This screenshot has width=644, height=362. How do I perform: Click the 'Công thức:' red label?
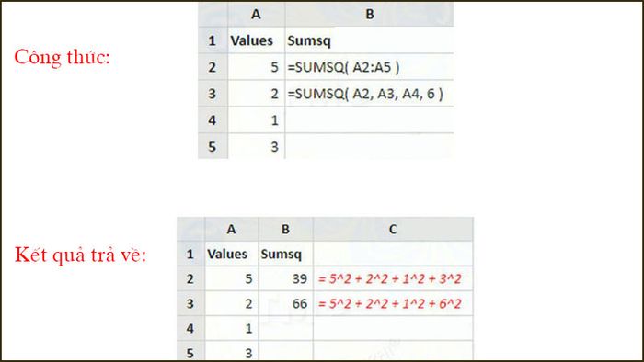click(62, 57)
